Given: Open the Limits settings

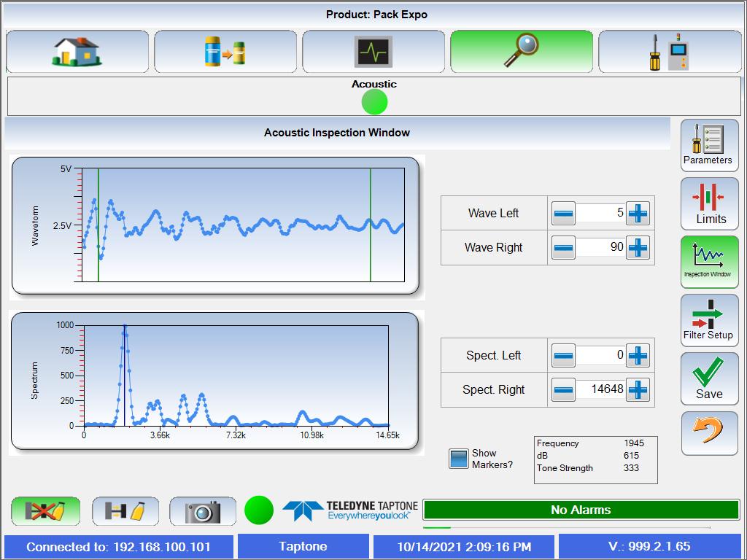Looking at the screenshot, I should point(709,204).
